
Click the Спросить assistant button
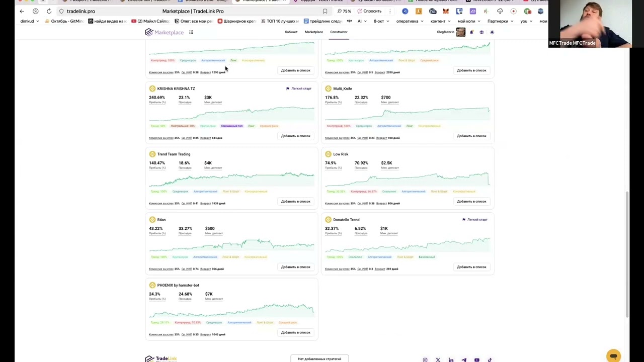coord(370,11)
